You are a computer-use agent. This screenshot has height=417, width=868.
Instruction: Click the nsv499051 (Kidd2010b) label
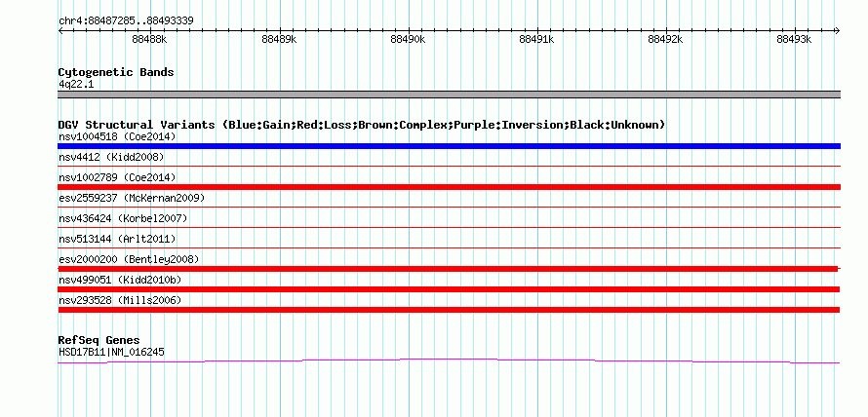(120, 280)
